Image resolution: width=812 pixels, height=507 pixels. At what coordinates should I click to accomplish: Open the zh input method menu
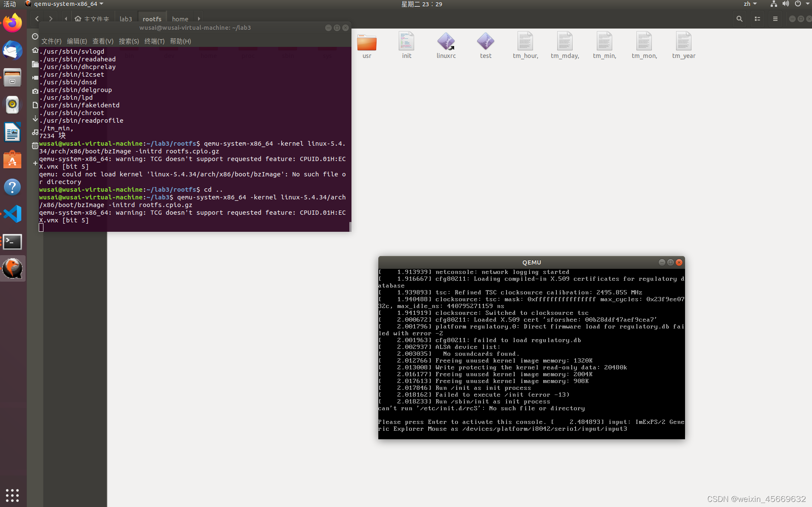click(x=749, y=4)
